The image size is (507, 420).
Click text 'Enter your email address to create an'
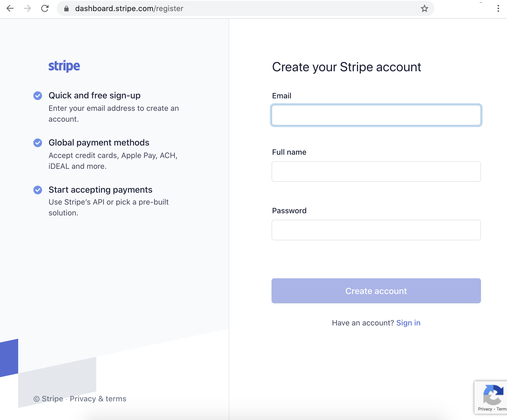pos(114,108)
